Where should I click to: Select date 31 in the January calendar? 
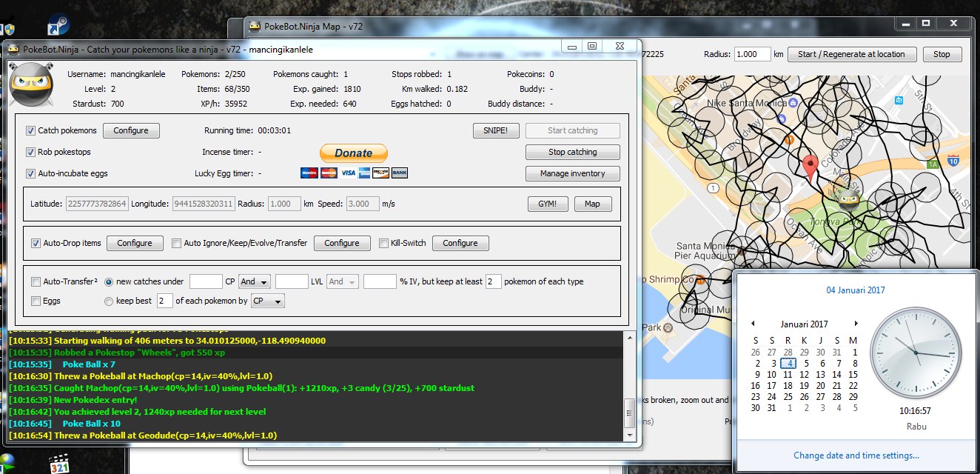click(x=772, y=408)
